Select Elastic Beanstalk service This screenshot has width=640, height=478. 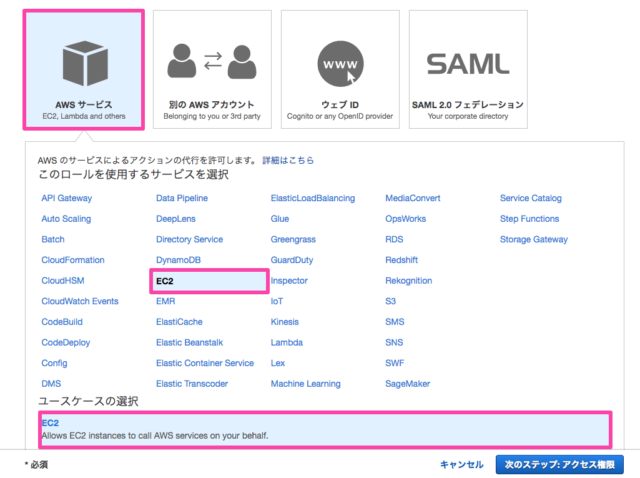[x=189, y=342]
